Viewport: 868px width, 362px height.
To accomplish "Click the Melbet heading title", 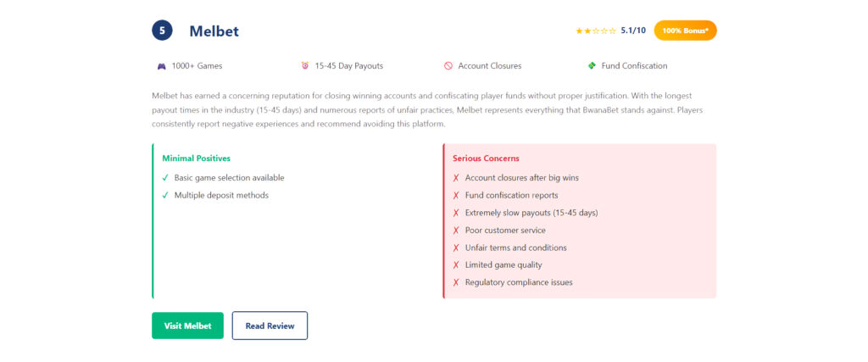I will point(214,31).
